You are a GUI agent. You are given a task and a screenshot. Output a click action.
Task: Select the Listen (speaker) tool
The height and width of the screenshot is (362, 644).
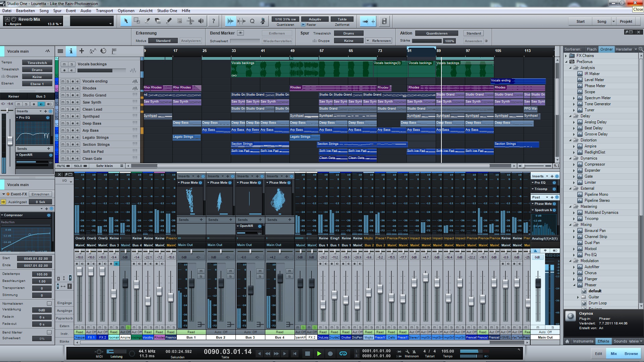coord(201,21)
